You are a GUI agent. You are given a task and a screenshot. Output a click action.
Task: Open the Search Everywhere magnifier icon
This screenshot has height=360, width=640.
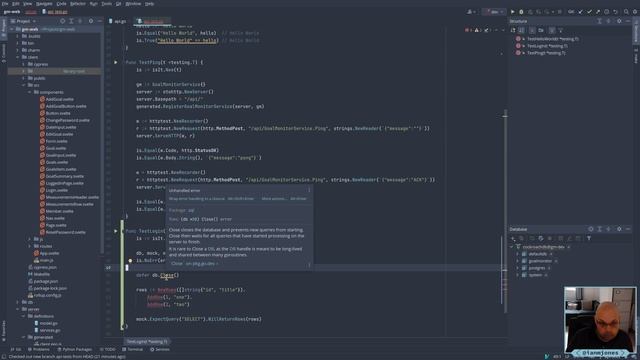click(x=626, y=12)
